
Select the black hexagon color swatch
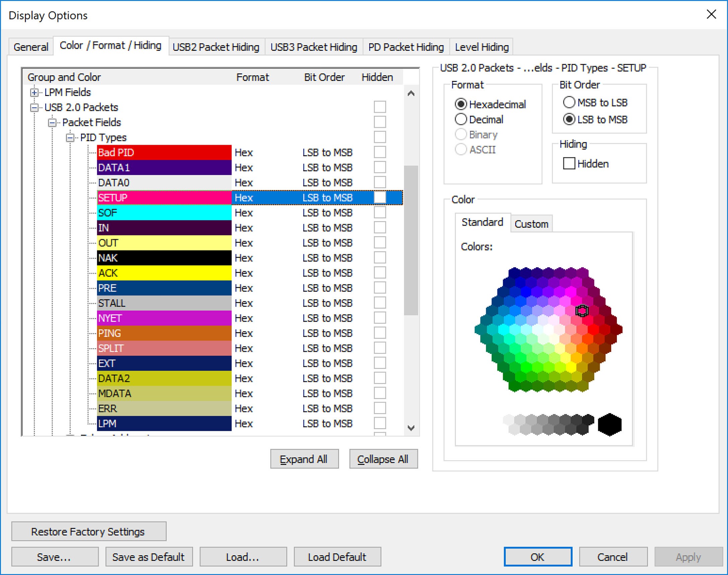click(610, 424)
